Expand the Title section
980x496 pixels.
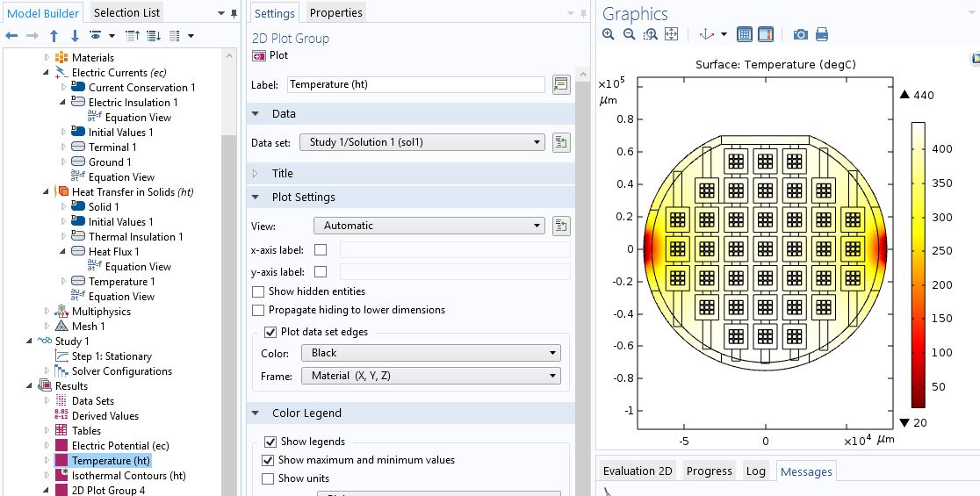click(282, 174)
